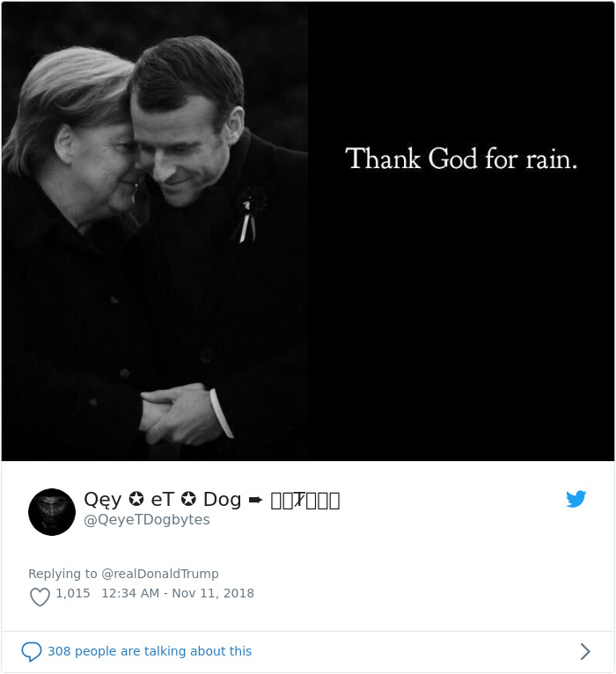Open the 12:34 AM - Nov 11, 2018 timestamp
This screenshot has height=674, width=616.
pos(178,594)
